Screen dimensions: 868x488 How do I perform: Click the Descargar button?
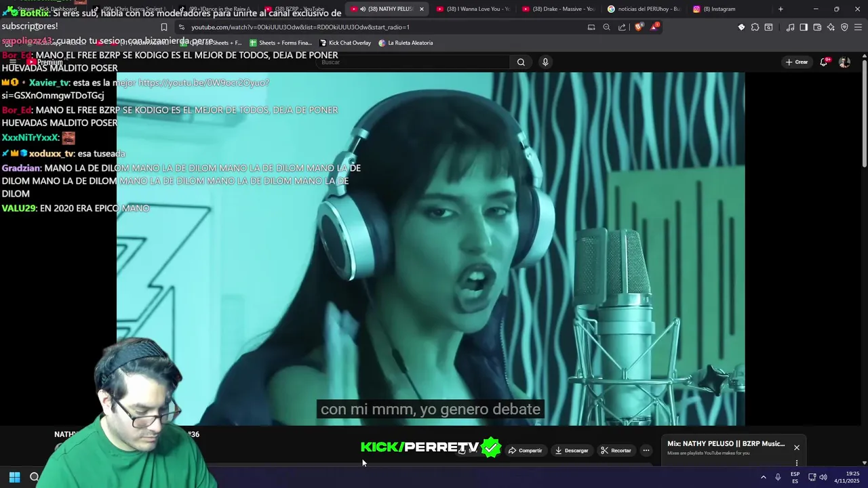pyautogui.click(x=571, y=450)
